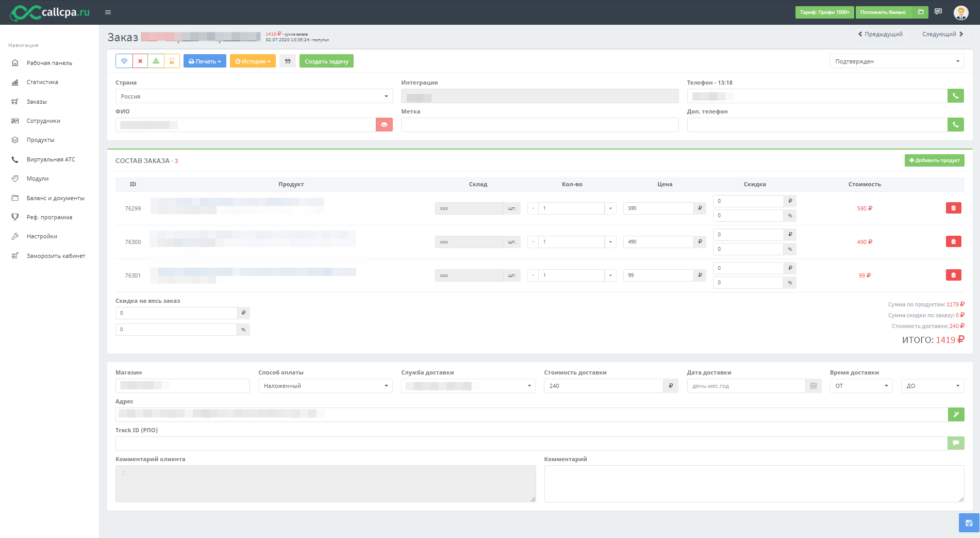Click the magic wand icon beside address
Image resolution: width=980 pixels, height=538 pixels.
[x=956, y=414]
